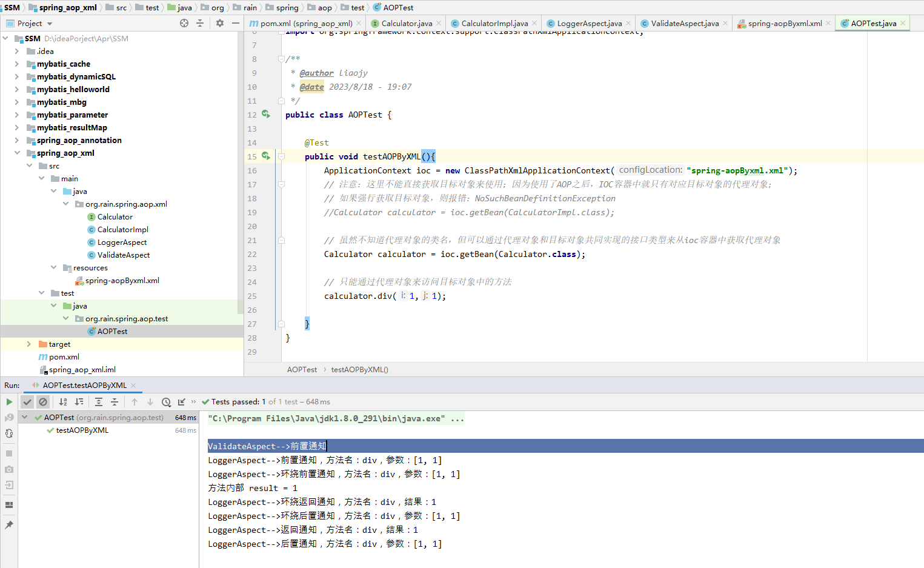Click the locate/select opened file target icon
This screenshot has height=568, width=924.
(184, 23)
